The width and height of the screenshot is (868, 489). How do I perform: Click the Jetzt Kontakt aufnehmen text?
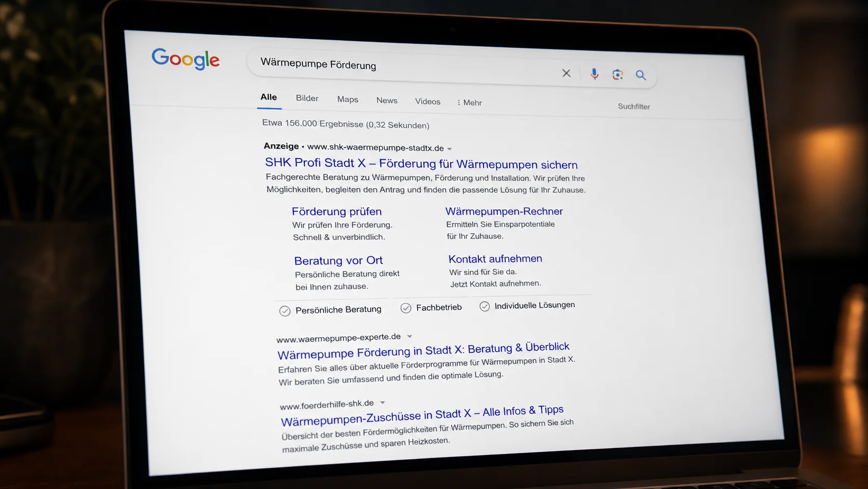(496, 284)
